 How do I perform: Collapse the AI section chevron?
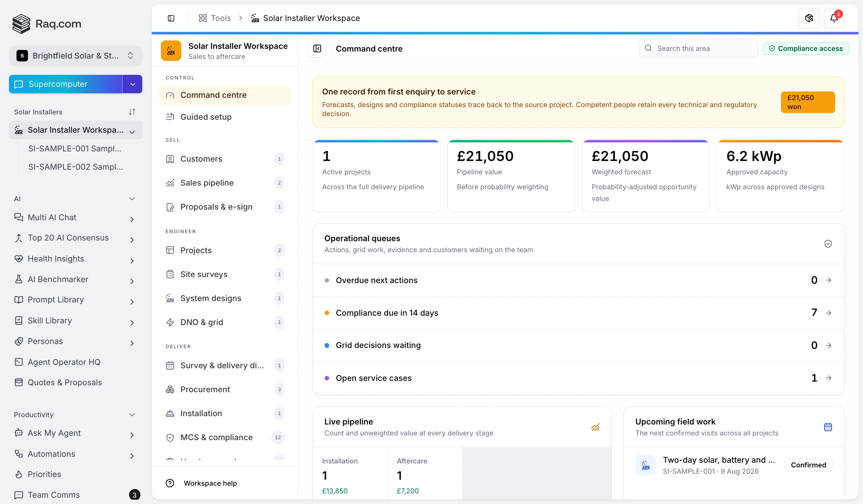pyautogui.click(x=132, y=199)
